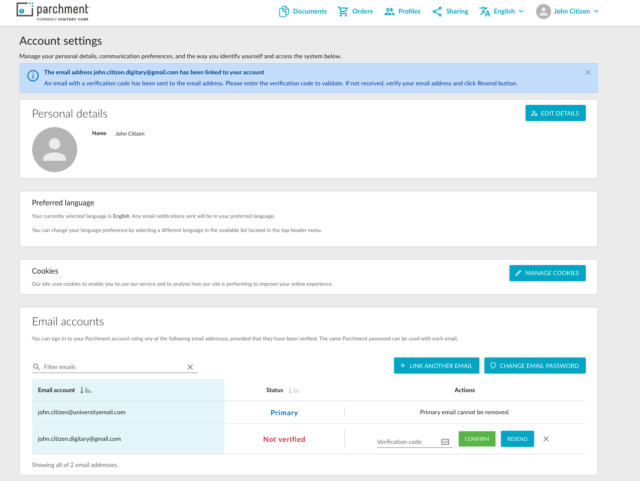Click the Profiles people icon

pos(389,11)
